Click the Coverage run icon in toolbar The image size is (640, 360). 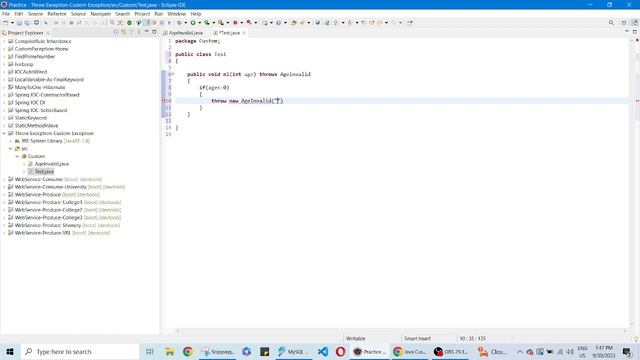pos(207,23)
